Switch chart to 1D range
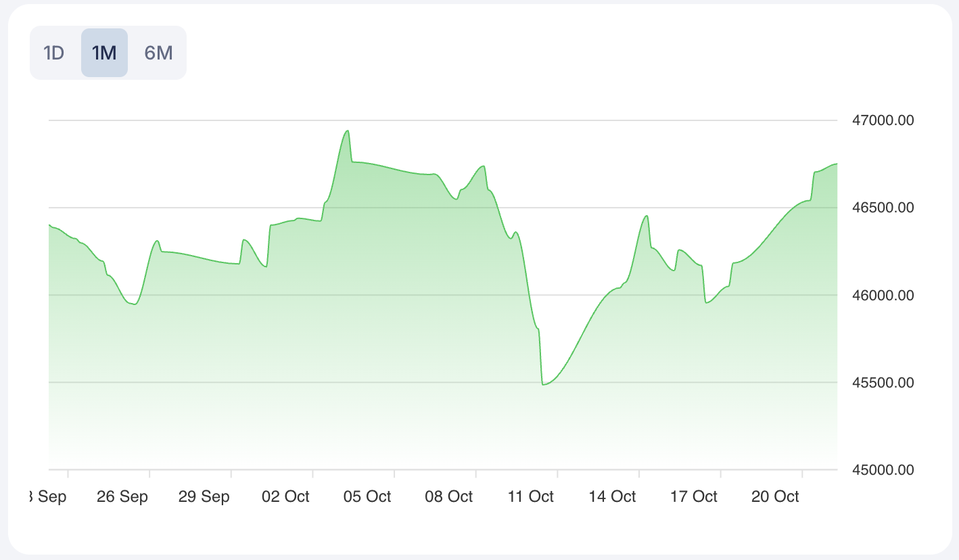 (x=53, y=53)
